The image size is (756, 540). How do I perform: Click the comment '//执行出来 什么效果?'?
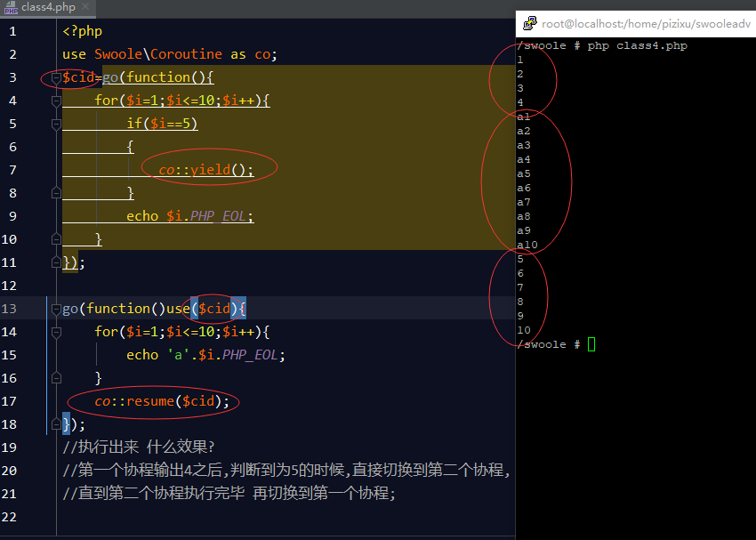[139, 447]
